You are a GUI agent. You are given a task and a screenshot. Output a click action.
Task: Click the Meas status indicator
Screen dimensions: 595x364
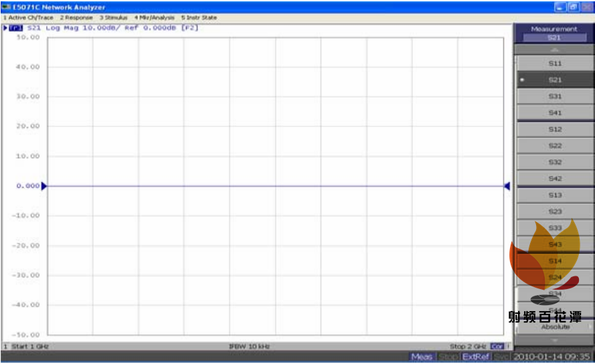422,357
